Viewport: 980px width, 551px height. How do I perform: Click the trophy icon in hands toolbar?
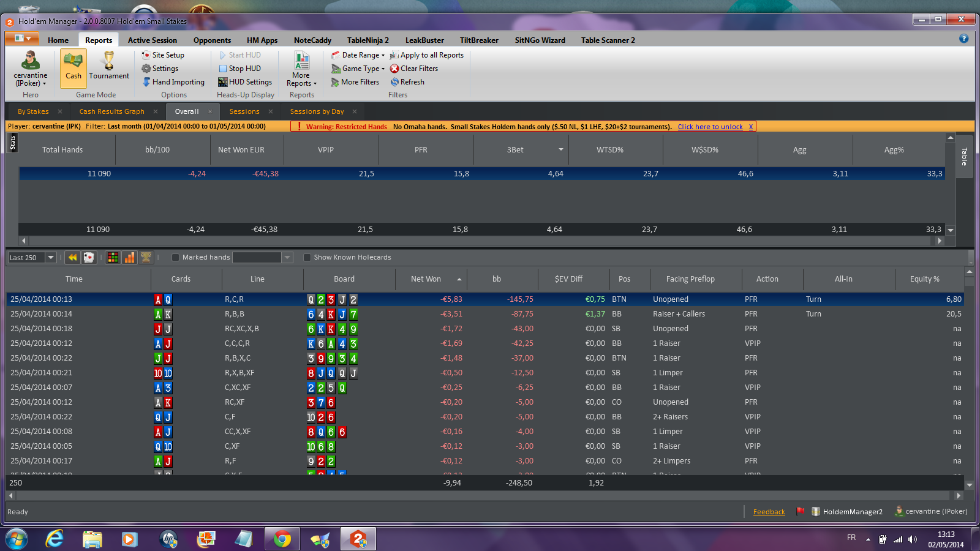(146, 258)
